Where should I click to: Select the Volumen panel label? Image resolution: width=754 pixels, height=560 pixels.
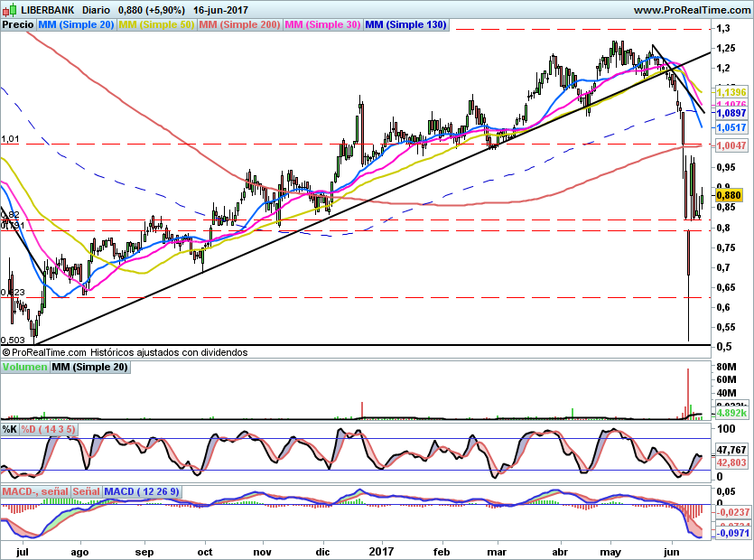tap(25, 367)
